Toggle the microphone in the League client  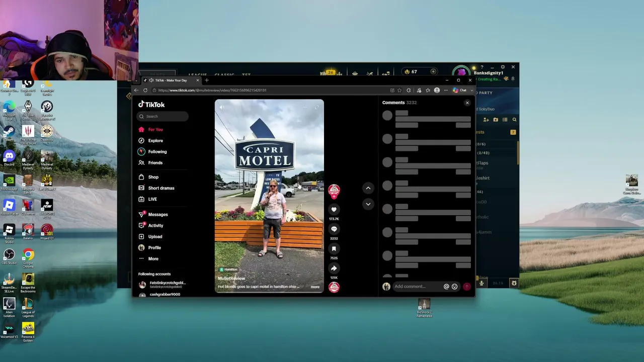click(481, 284)
